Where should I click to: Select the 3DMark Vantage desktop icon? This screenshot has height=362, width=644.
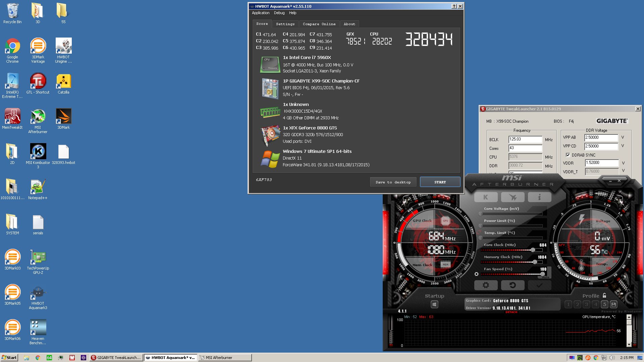click(x=38, y=50)
